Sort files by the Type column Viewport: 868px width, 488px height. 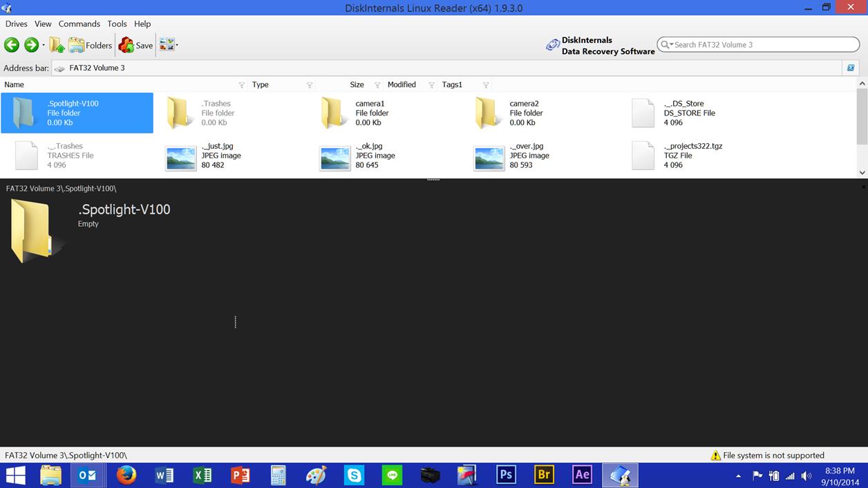(x=261, y=84)
